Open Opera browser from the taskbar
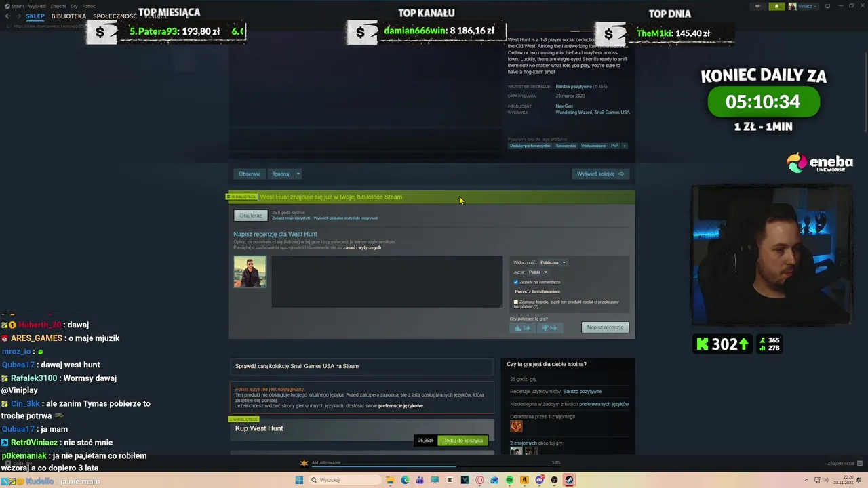Image resolution: width=868 pixels, height=488 pixels. click(x=479, y=480)
